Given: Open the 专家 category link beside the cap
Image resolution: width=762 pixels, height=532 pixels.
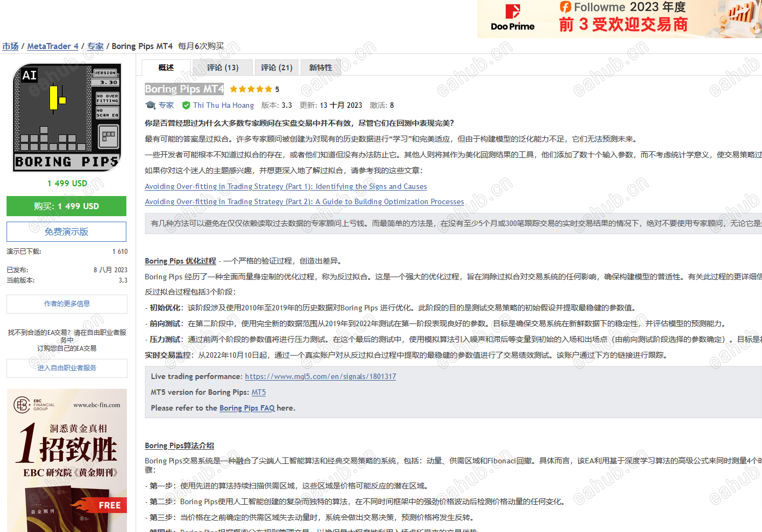Looking at the screenshot, I should [166, 105].
